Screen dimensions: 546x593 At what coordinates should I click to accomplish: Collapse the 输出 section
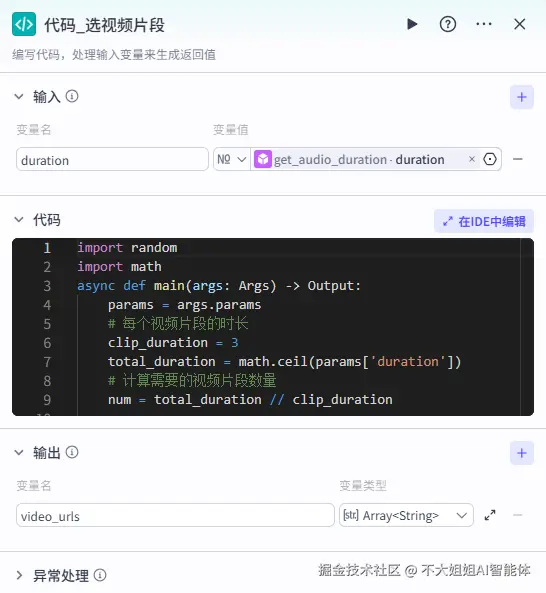click(x=19, y=452)
